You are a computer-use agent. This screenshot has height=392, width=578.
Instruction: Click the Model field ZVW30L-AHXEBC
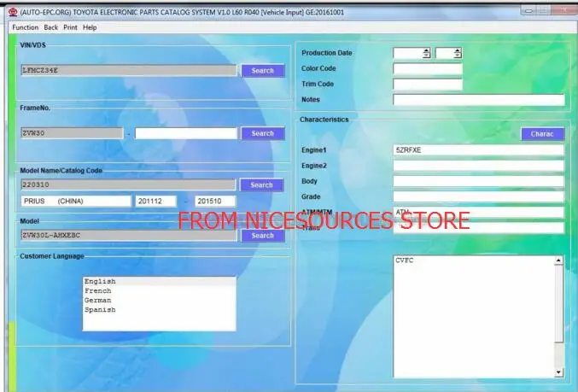(x=129, y=235)
